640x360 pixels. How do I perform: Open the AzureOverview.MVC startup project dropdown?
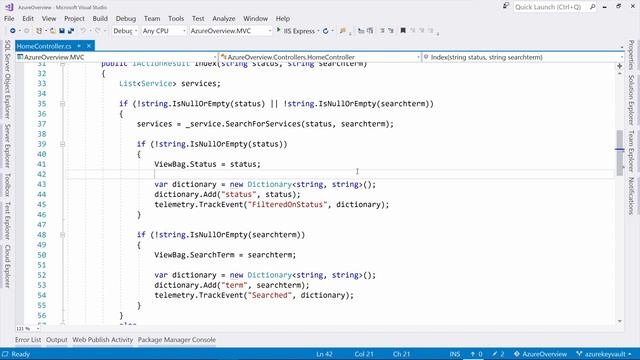pos(231,31)
